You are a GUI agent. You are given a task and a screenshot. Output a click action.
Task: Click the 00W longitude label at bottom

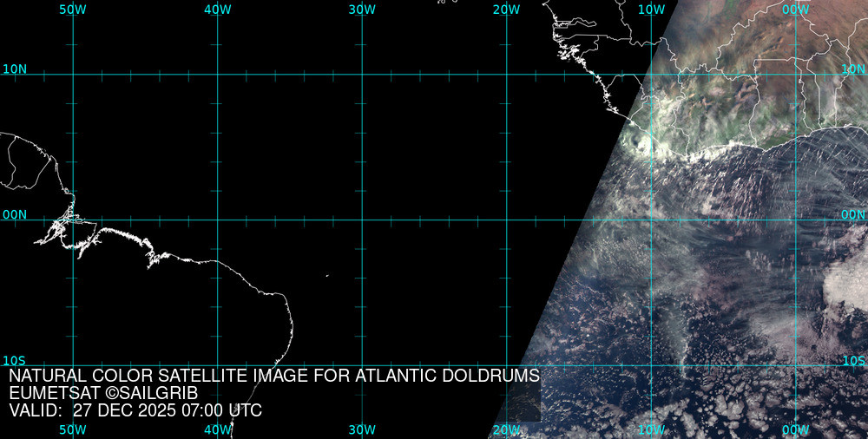795,429
